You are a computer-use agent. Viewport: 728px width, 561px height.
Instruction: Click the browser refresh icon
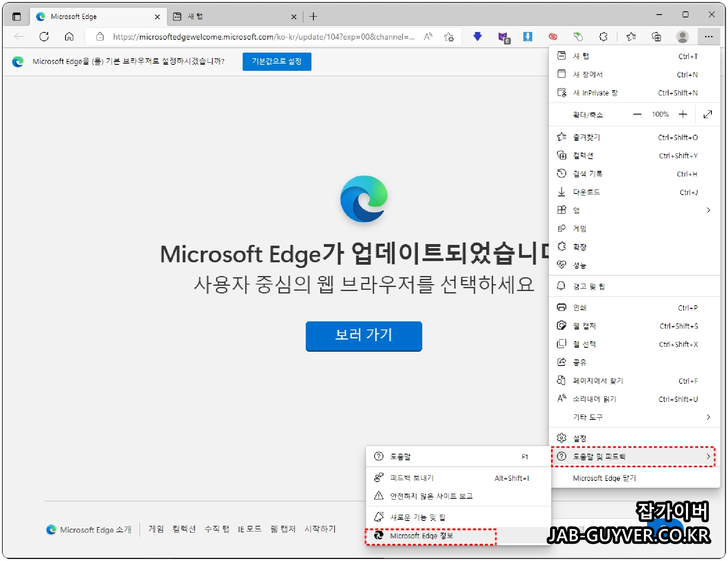coord(44,37)
